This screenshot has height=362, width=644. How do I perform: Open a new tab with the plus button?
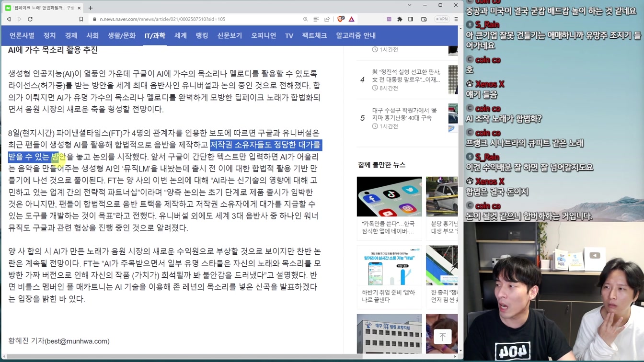point(91,8)
